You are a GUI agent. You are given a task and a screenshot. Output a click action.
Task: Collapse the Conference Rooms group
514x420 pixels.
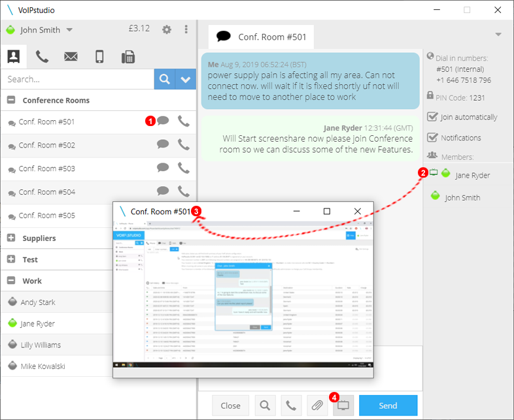pos(11,100)
